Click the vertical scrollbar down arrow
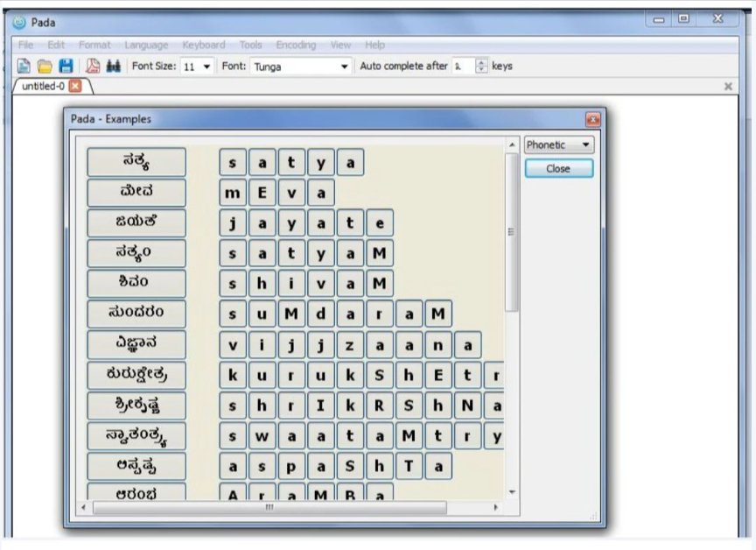Viewport: 756px width, 550px height. click(512, 492)
